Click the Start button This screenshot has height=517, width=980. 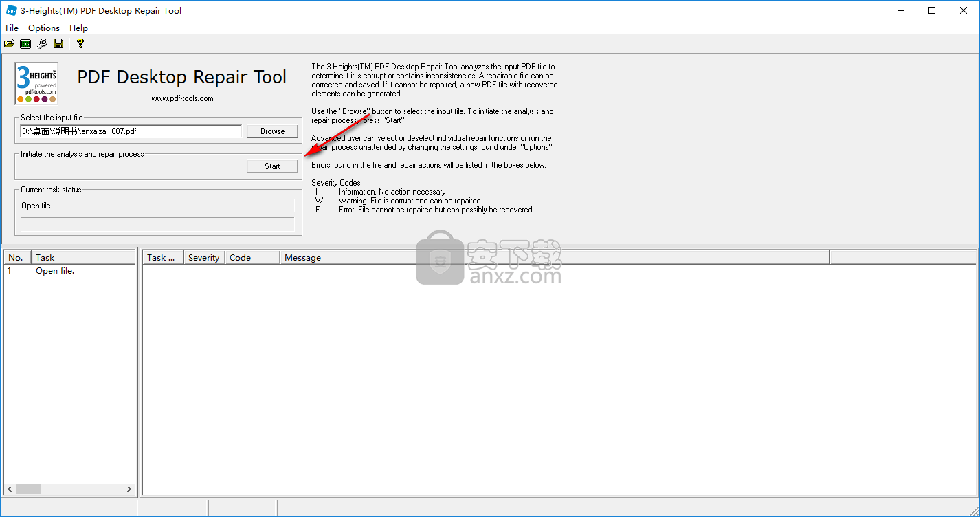click(273, 166)
